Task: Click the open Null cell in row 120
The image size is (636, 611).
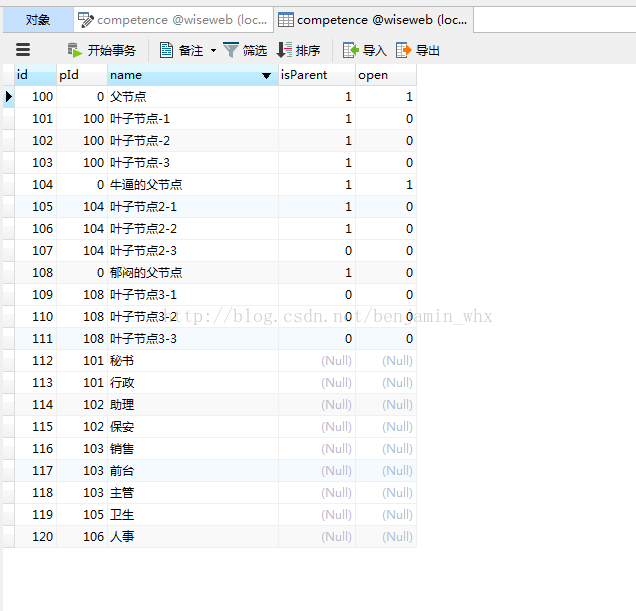Action: tap(386, 536)
